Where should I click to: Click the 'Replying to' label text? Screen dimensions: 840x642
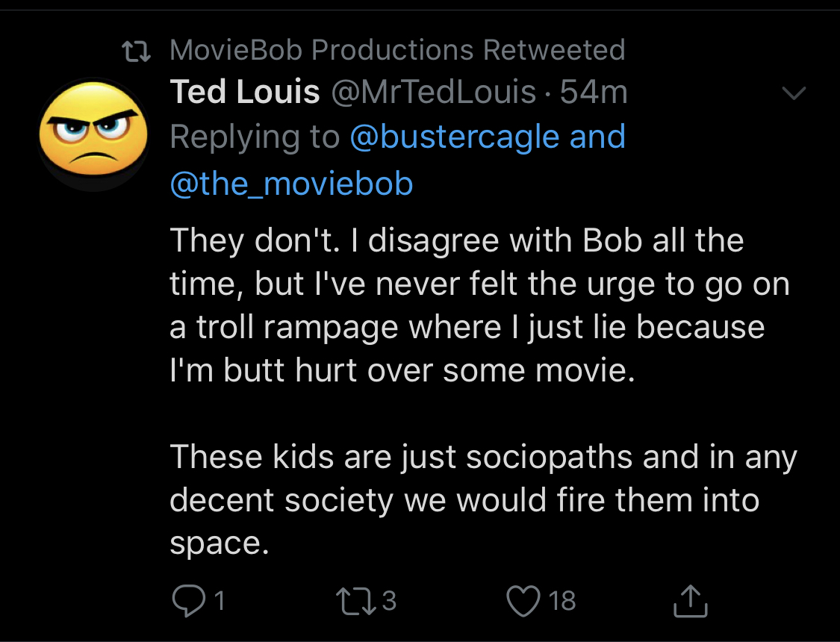pos(255,137)
